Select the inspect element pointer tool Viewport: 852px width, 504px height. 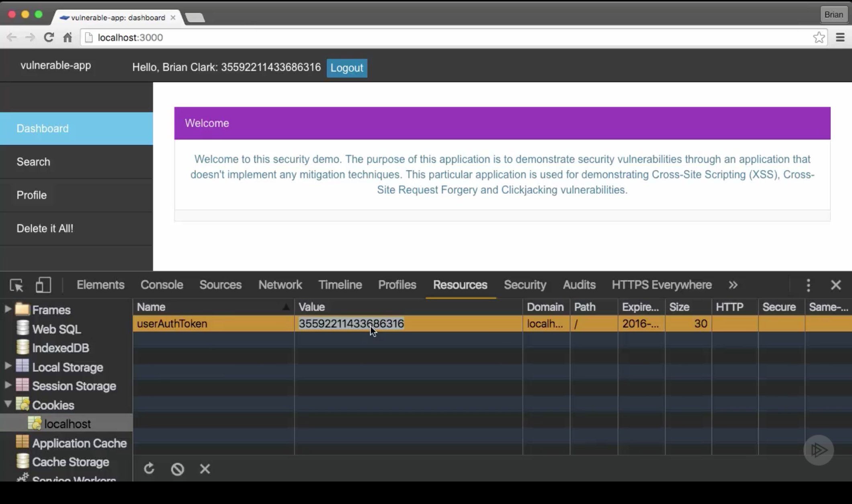16,285
